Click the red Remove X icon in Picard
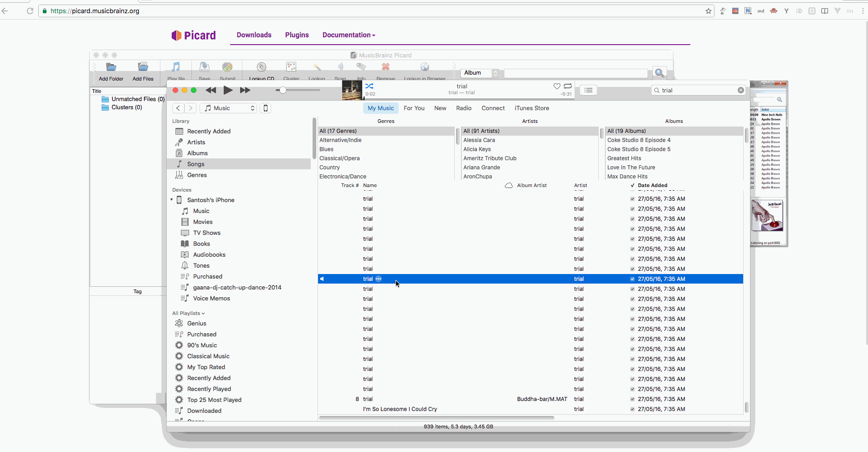Viewport: 868px width, 452px height. coord(385,67)
